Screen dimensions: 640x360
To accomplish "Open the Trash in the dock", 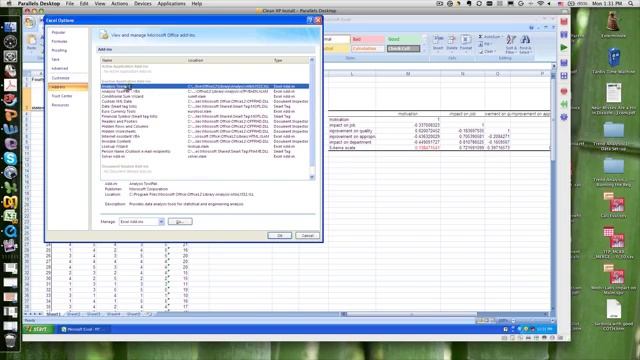I will 10,340.
